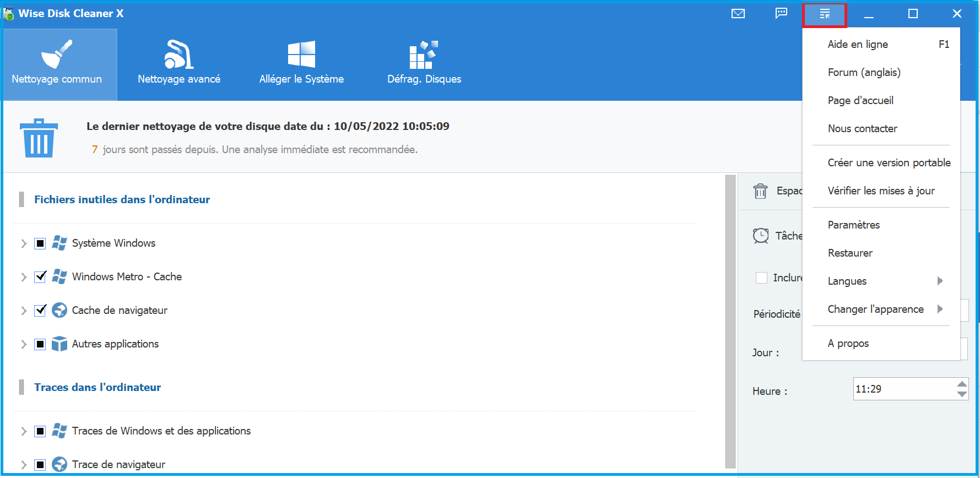This screenshot has width=980, height=478.
Task: Expand the Trace de navigateur row
Action: 24,465
